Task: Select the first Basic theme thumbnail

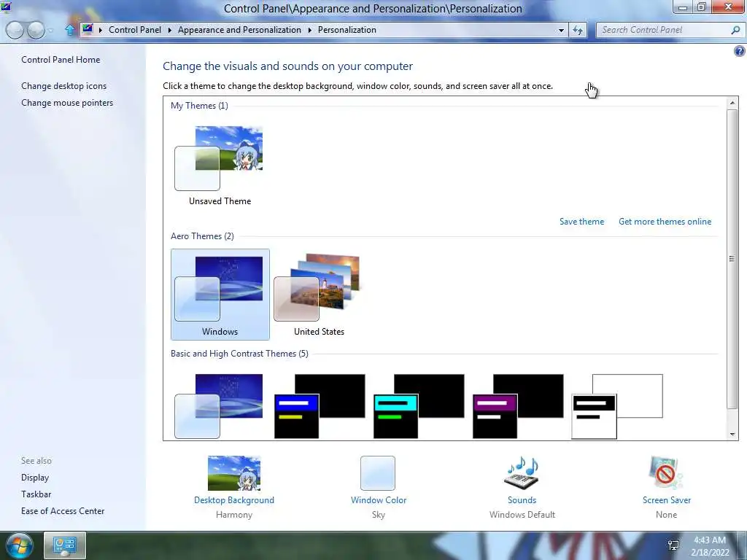Action: click(x=219, y=406)
